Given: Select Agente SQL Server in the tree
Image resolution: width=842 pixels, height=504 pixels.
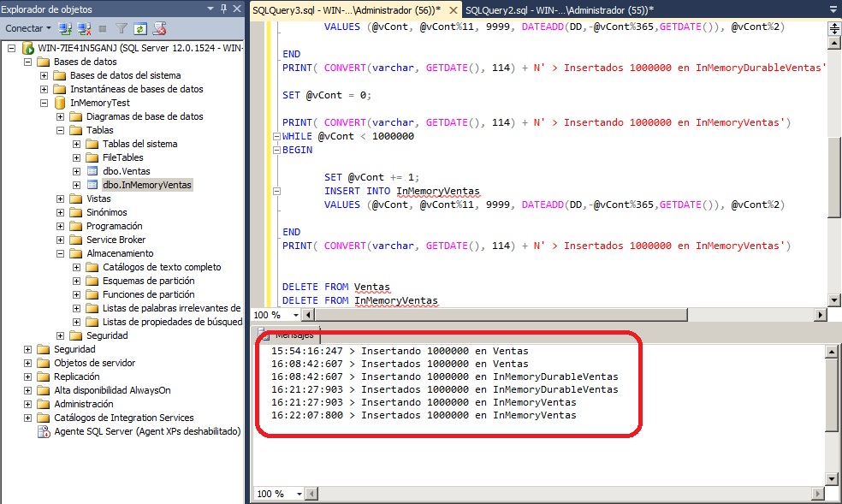Looking at the screenshot, I should [x=146, y=431].
